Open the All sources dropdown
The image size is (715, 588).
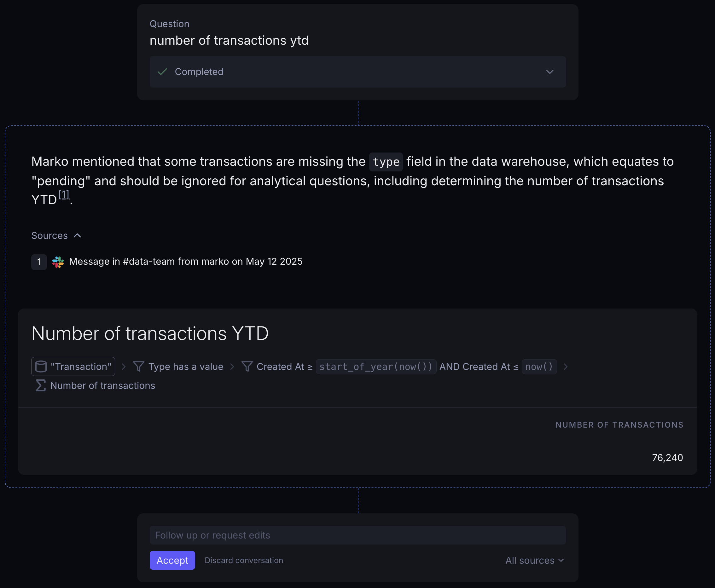(534, 561)
